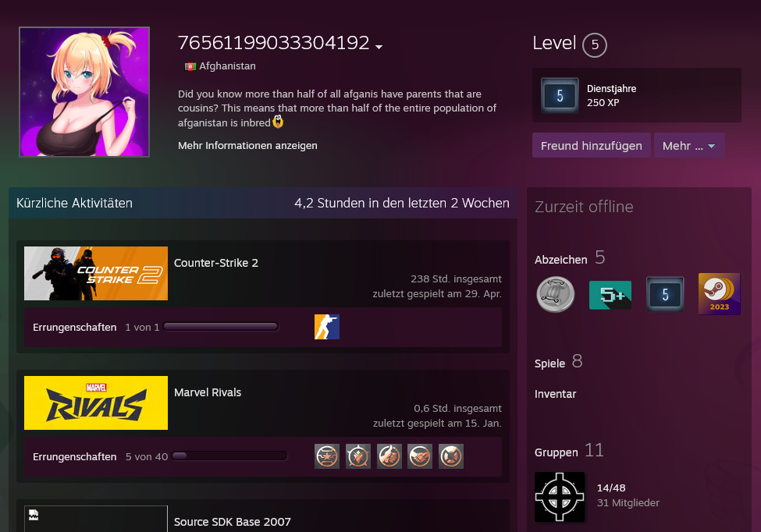
Task: Expand the Mehr ... dropdown button
Action: point(689,146)
